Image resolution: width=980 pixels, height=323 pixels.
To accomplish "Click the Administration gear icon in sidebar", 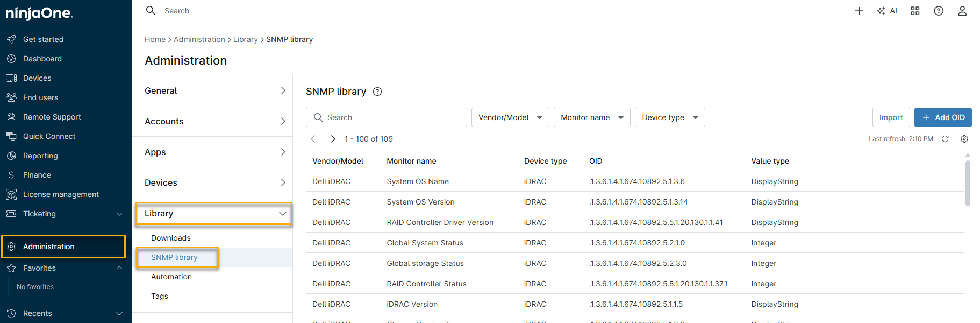I will (11, 247).
